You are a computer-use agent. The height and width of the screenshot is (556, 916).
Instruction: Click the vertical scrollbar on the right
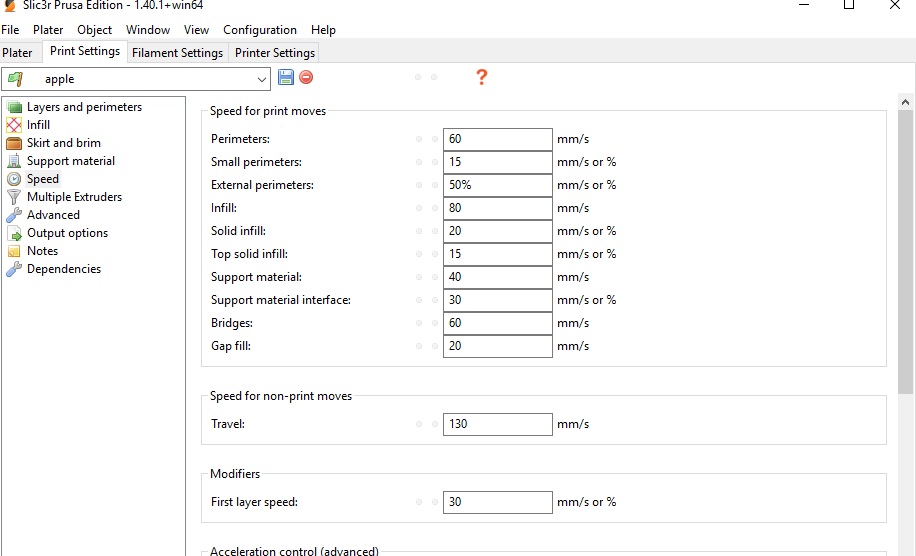(x=906, y=250)
